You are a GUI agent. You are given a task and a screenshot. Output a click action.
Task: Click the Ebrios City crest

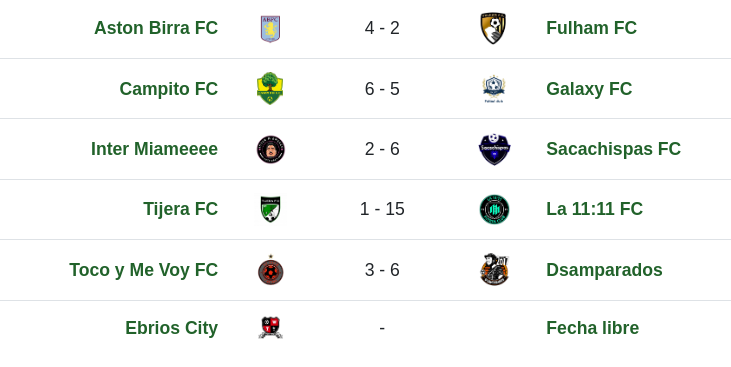tap(270, 328)
